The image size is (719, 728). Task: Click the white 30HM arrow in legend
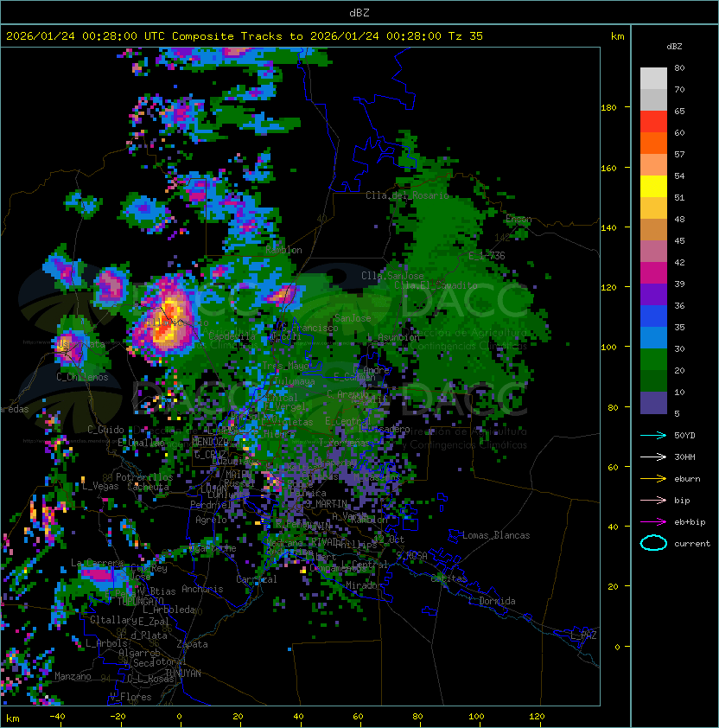[x=653, y=457]
